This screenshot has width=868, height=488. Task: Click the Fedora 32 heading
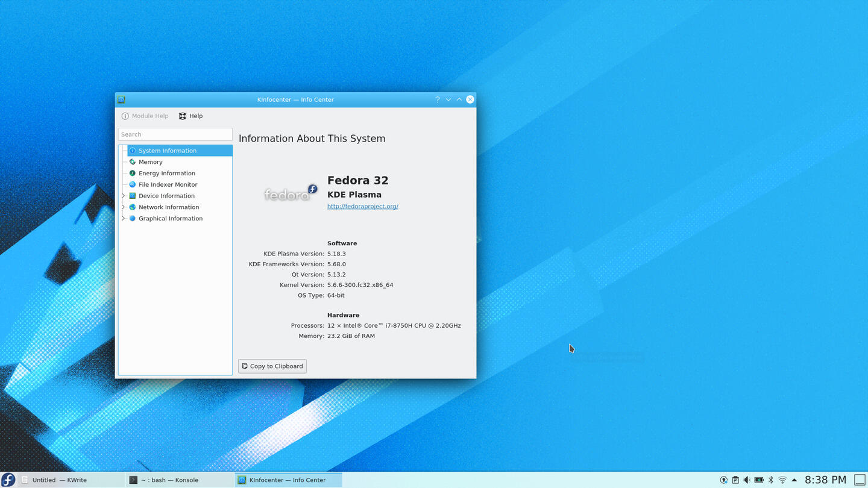click(x=358, y=180)
